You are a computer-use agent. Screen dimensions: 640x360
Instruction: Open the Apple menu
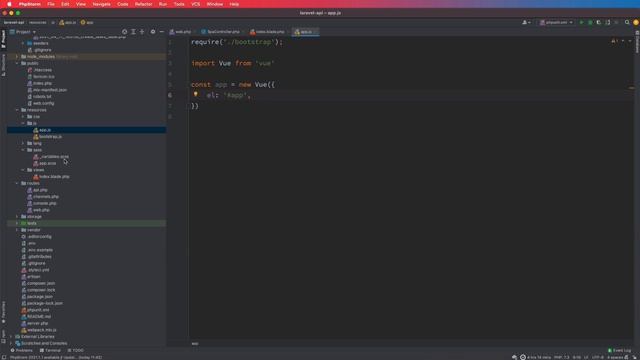click(9, 4)
